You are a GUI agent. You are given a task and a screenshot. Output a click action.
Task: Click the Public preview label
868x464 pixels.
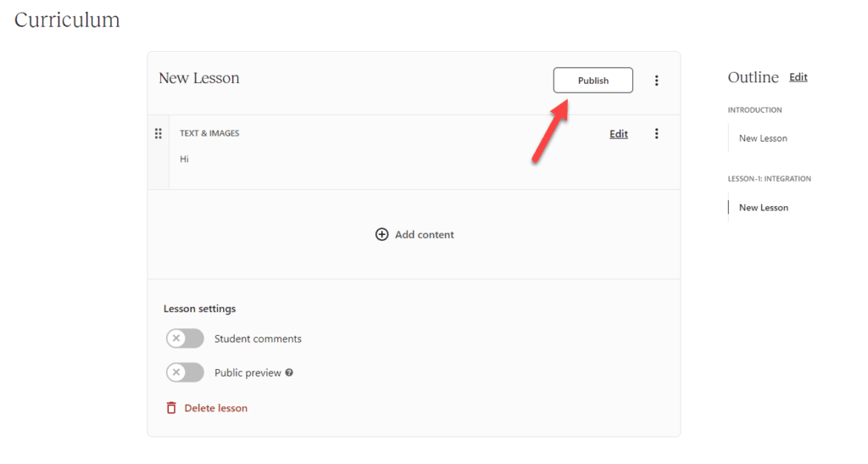pyautogui.click(x=248, y=373)
